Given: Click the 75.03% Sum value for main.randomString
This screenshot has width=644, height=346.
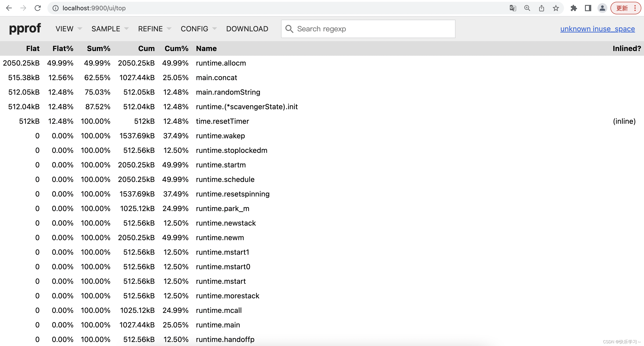Looking at the screenshot, I should 97,92.
